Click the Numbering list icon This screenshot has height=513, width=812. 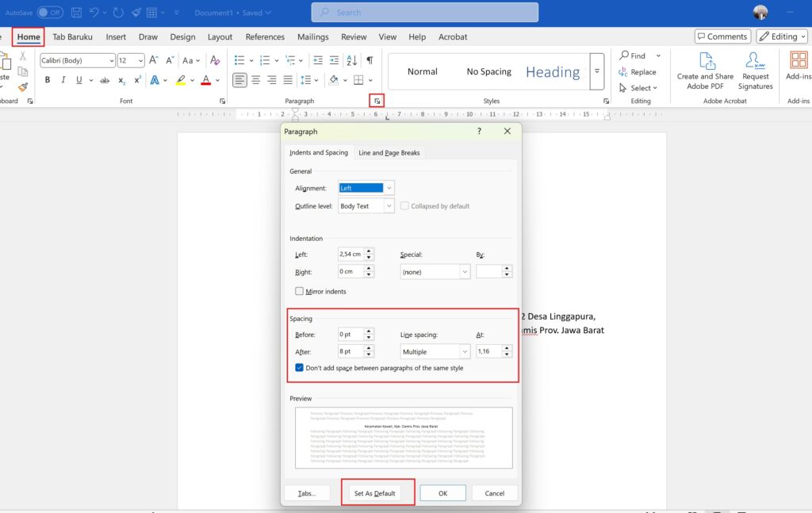point(265,60)
